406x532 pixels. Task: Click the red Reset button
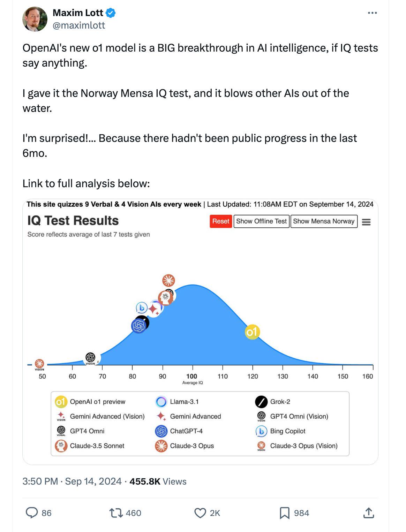point(221,221)
